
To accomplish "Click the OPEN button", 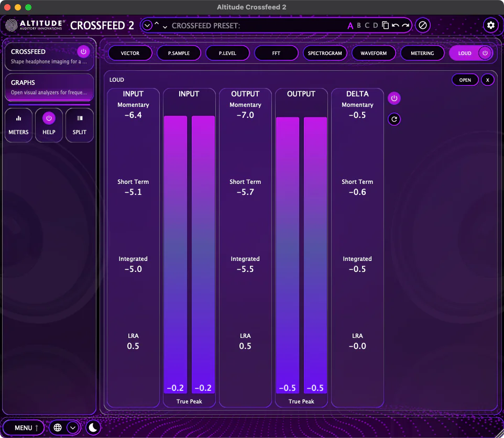I will click(x=465, y=80).
